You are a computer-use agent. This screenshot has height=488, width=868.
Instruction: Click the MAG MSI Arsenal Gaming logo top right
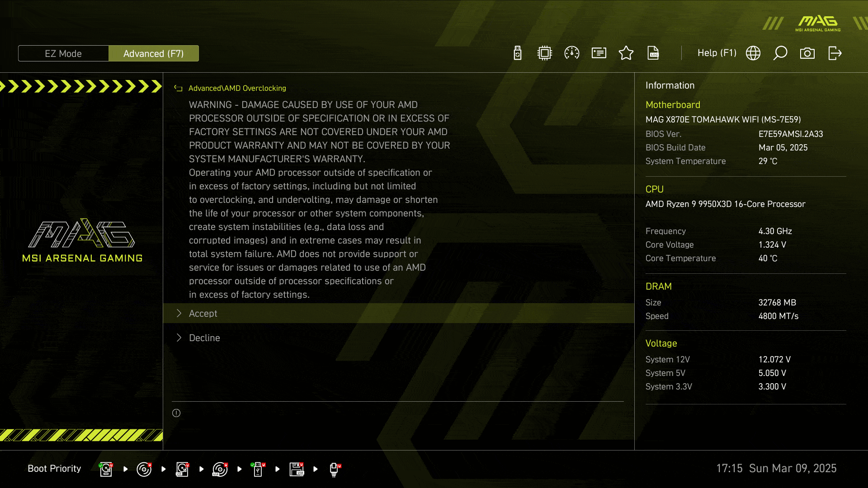(x=818, y=23)
